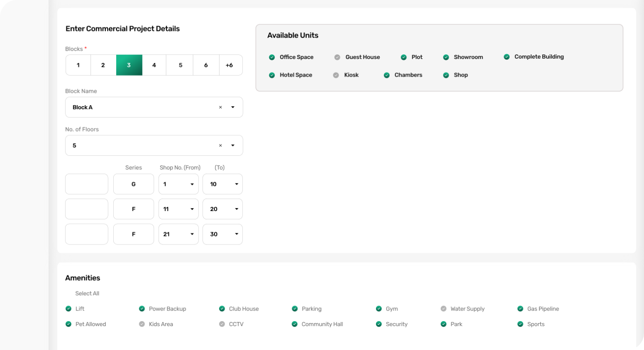Click the Series field beside shop 21
Image resolution: width=644 pixels, height=350 pixels.
(x=133, y=234)
